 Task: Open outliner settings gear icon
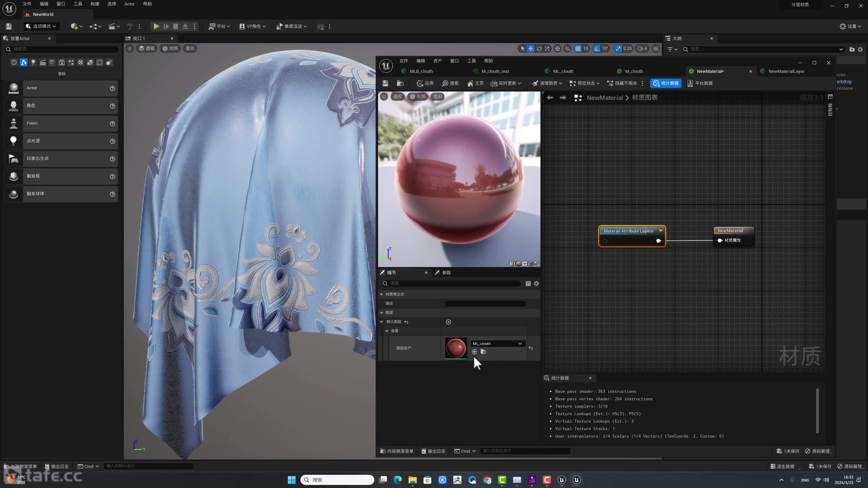point(860,49)
